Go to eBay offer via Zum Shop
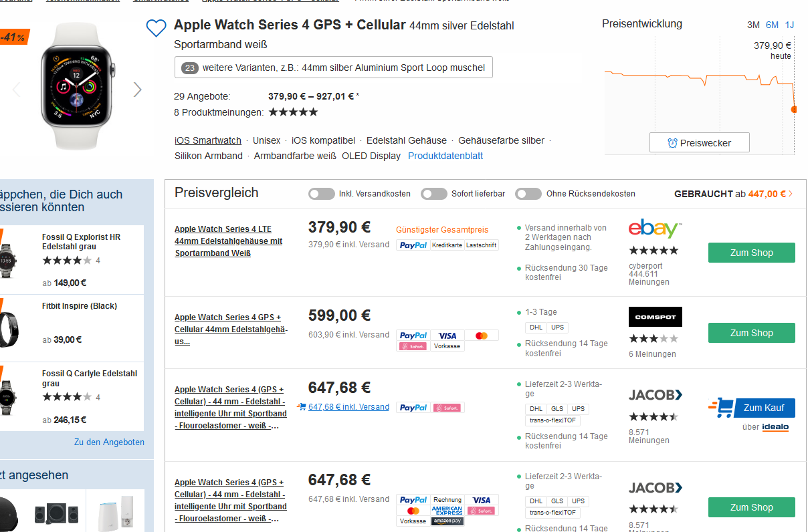The image size is (808, 532). (751, 253)
